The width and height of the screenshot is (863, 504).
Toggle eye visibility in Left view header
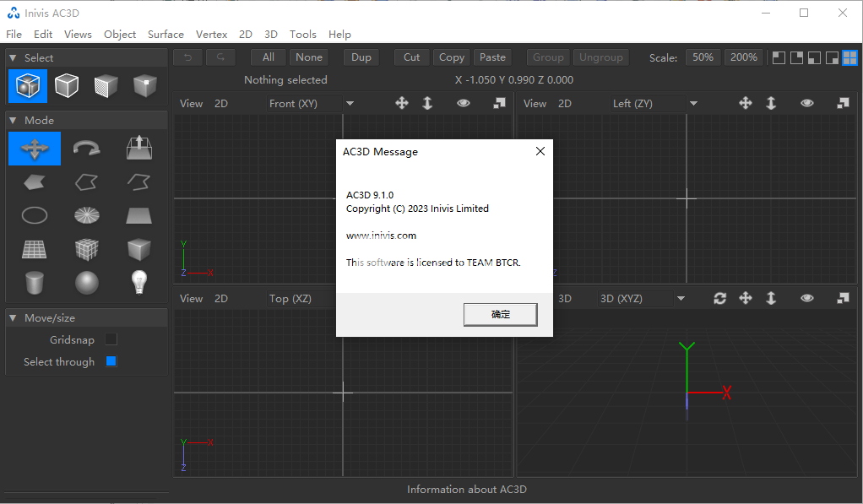[807, 103]
